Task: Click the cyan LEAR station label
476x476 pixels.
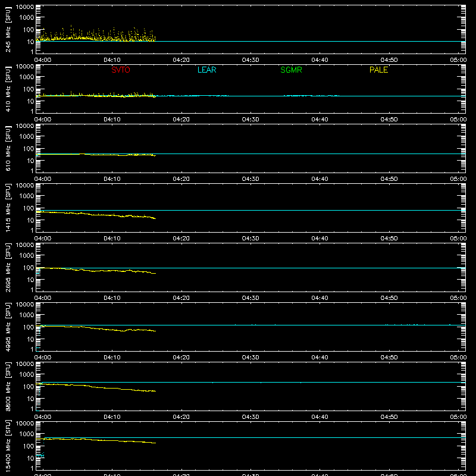Action: [x=206, y=70]
